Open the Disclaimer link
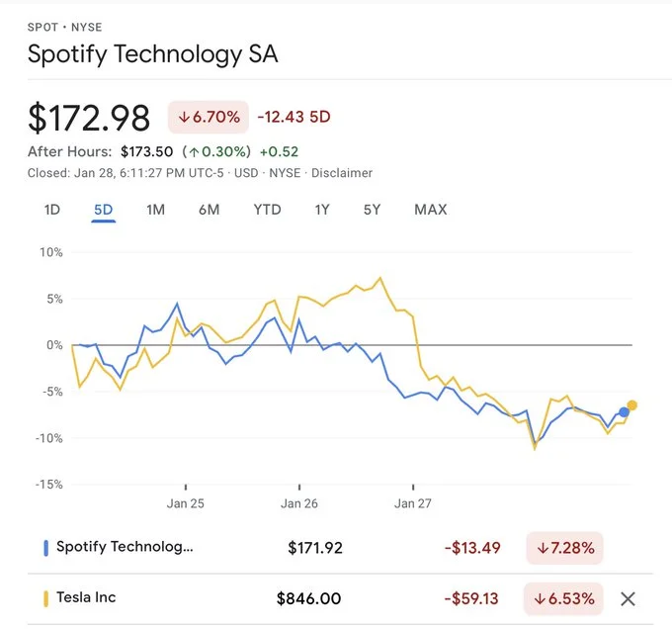Viewport: 672px width, 629px height. (342, 173)
